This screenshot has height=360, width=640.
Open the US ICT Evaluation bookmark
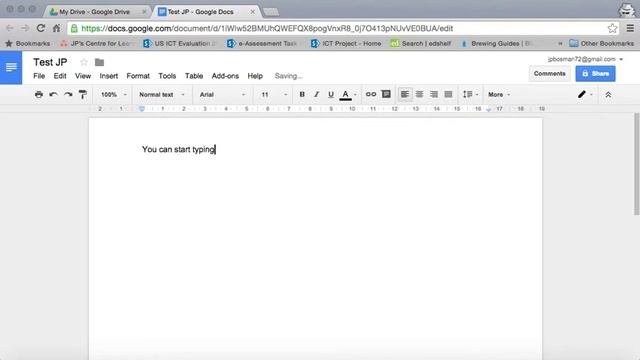[180, 43]
